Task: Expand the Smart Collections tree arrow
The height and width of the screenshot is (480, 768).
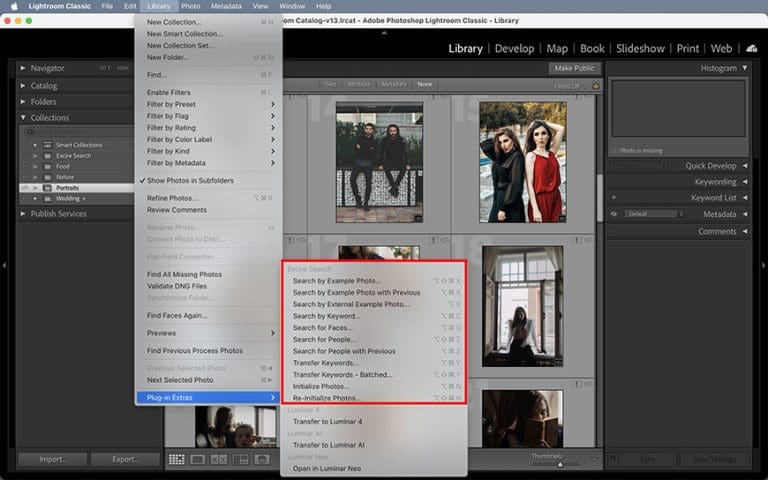Action: [x=35, y=145]
